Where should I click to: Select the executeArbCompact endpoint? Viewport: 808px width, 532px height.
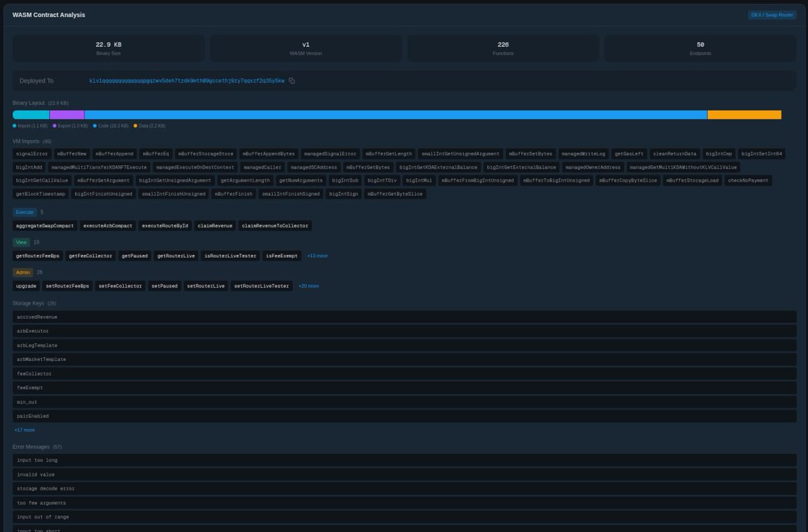[x=108, y=226]
